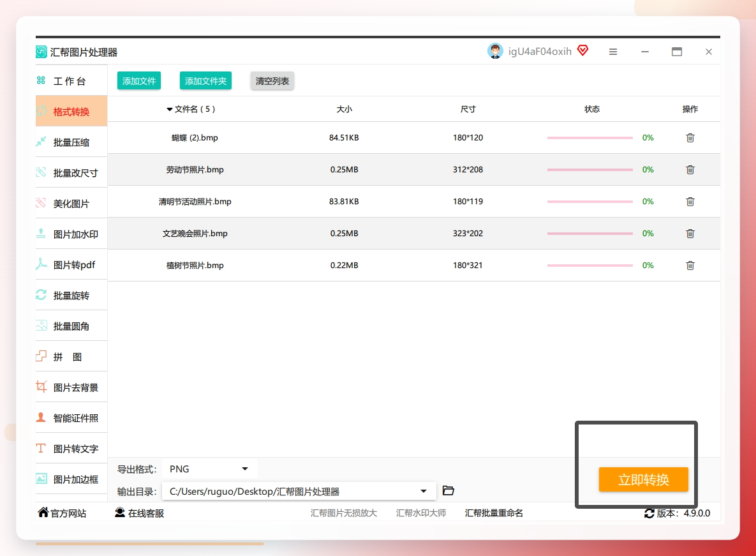Open the 美化图片 menu item
This screenshot has height=556, width=756.
pyautogui.click(x=71, y=204)
